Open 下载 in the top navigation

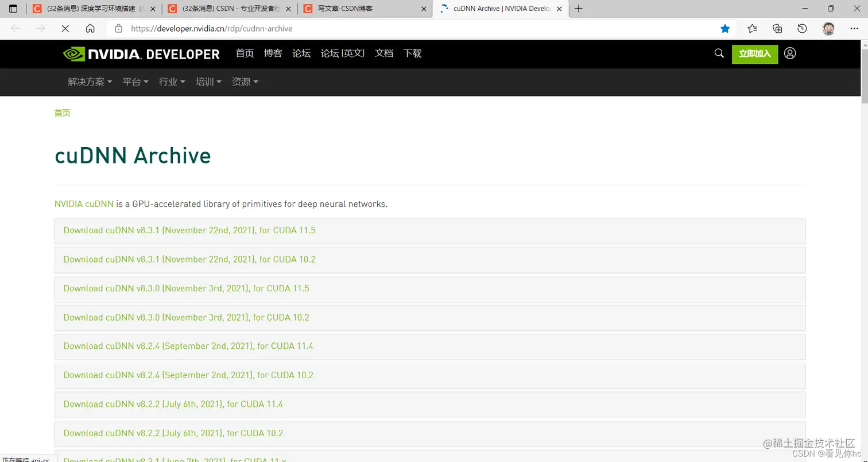[x=412, y=53]
